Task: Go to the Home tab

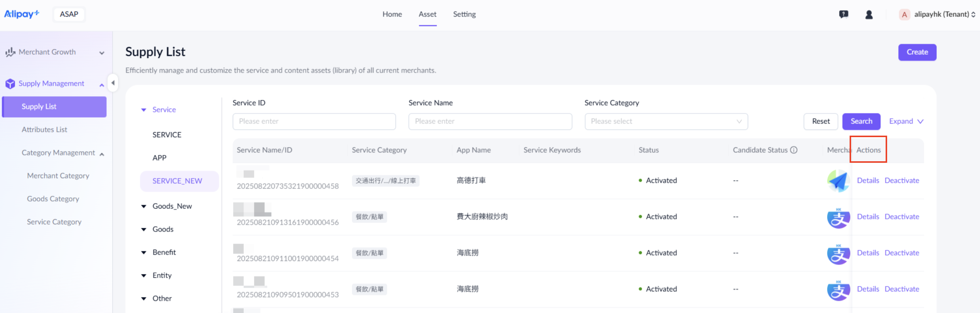Action: click(392, 15)
